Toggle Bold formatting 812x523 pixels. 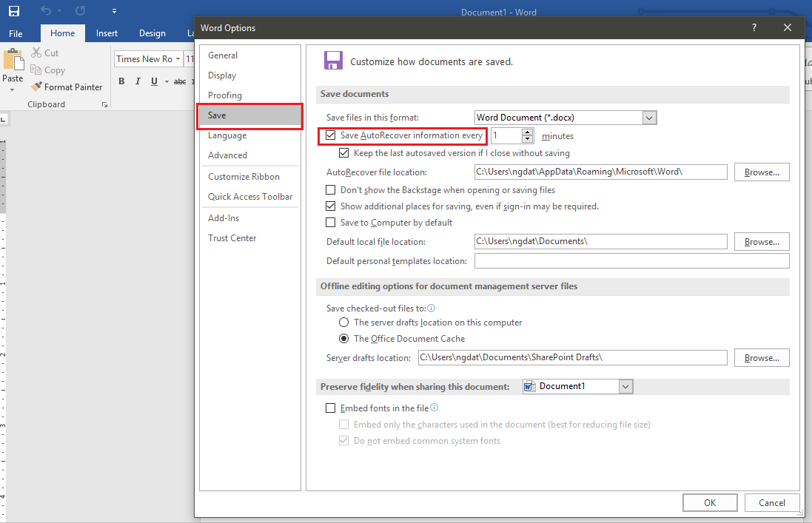[121, 81]
